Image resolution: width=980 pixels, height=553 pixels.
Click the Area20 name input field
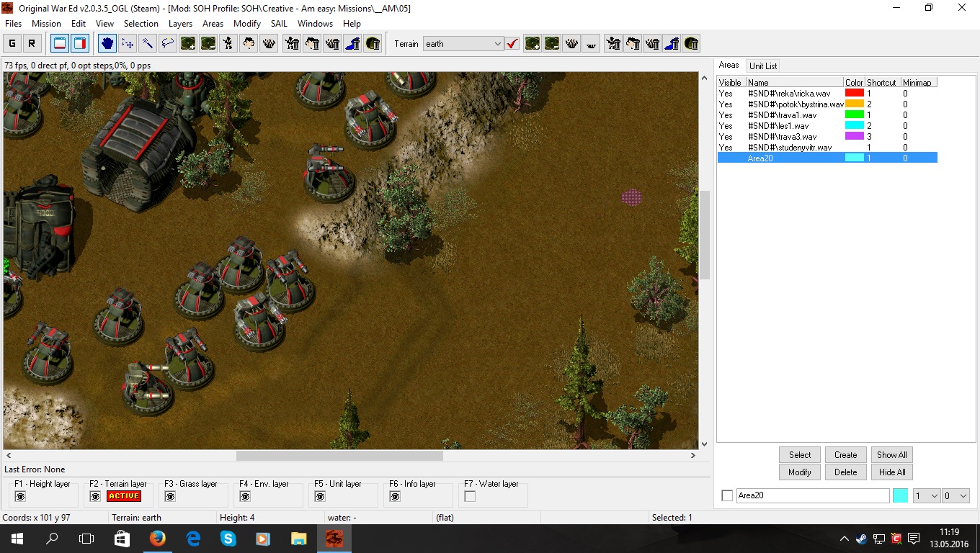click(813, 495)
